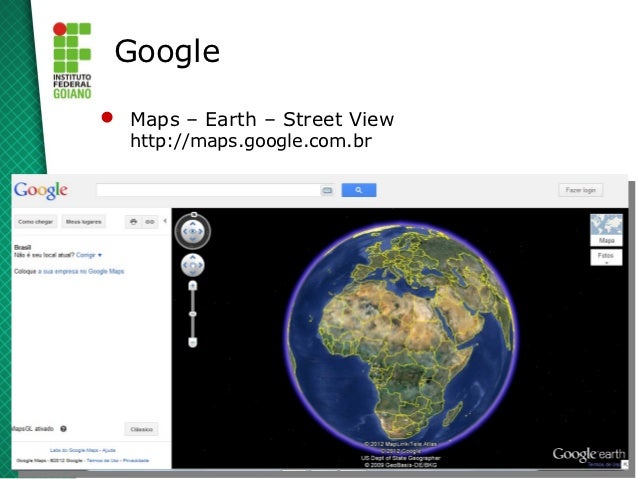Screen dimensions: 638x479
Task: Zoom in with the plus button
Action: [193, 286]
